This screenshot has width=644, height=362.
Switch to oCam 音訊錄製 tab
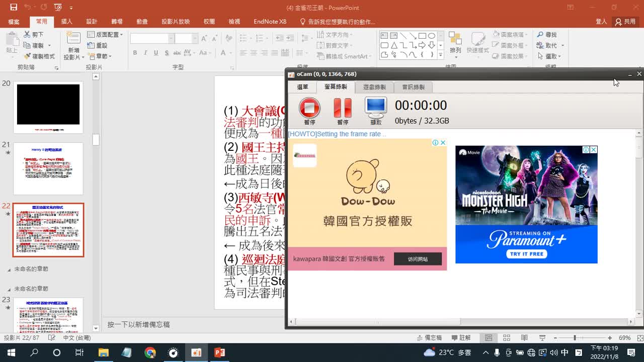click(413, 87)
